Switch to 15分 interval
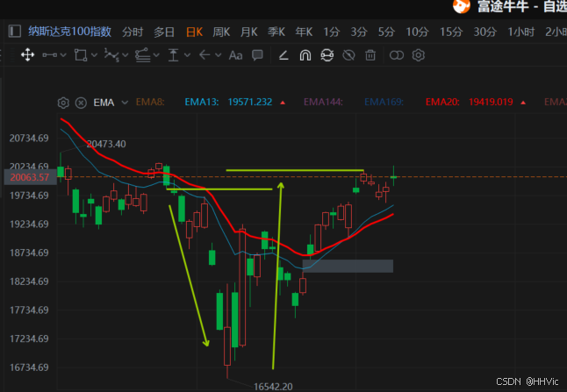The image size is (567, 392). [x=451, y=32]
